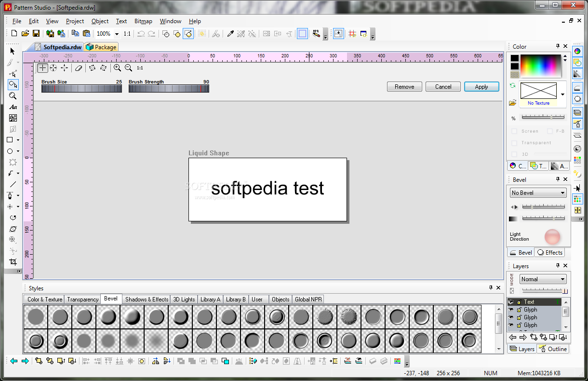Toggle lock on the Text layer
The height and width of the screenshot is (381, 588).
519,302
